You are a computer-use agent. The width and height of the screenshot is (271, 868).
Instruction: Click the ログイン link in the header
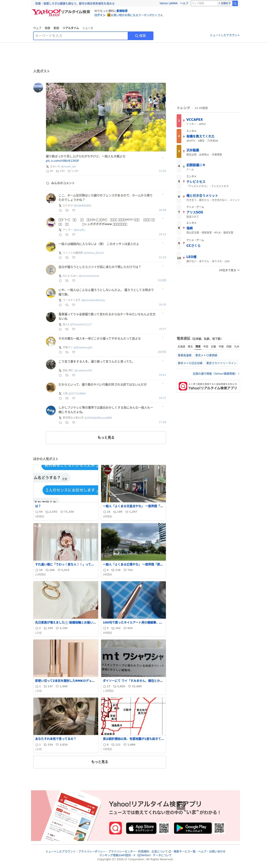pyautogui.click(x=100, y=15)
